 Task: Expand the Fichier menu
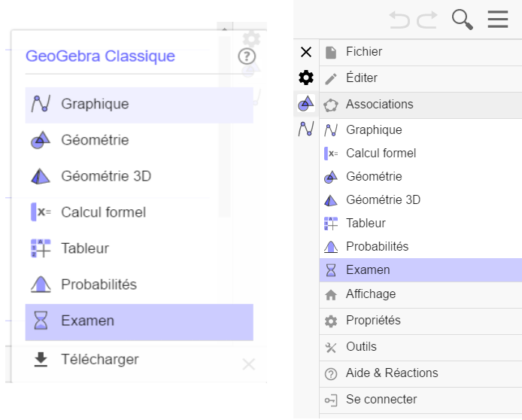click(420, 52)
